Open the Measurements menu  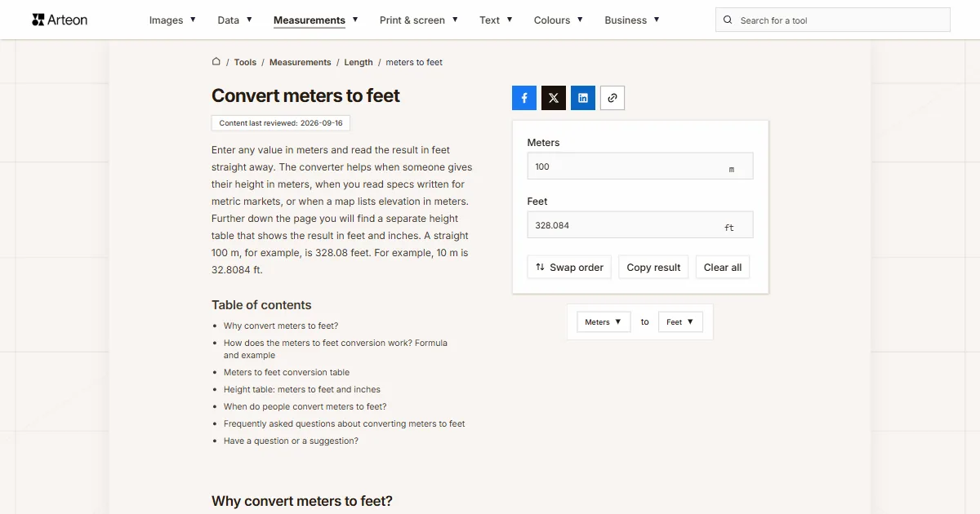tap(316, 20)
